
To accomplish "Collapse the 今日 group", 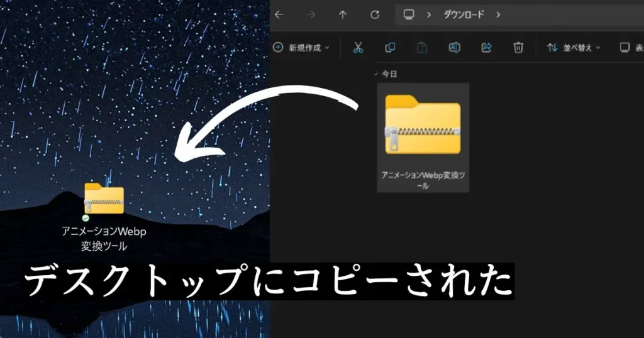I will [x=376, y=74].
